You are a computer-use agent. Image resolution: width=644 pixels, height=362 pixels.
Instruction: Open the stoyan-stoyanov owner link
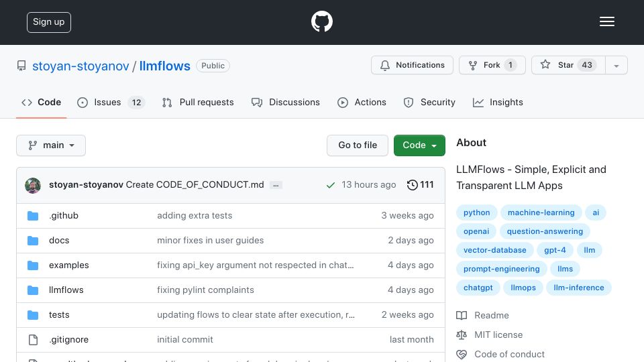point(80,66)
